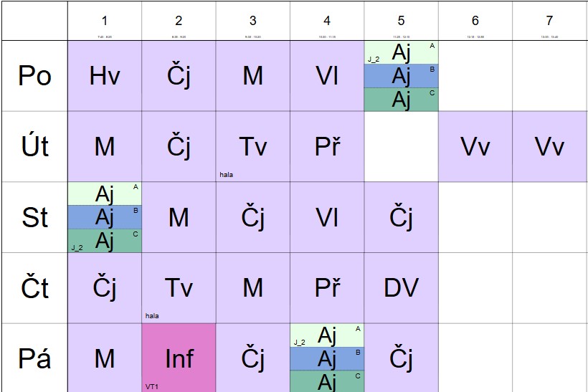The height and width of the screenshot is (392, 588).
Task: Click the Út day row header
Action: 34,146
